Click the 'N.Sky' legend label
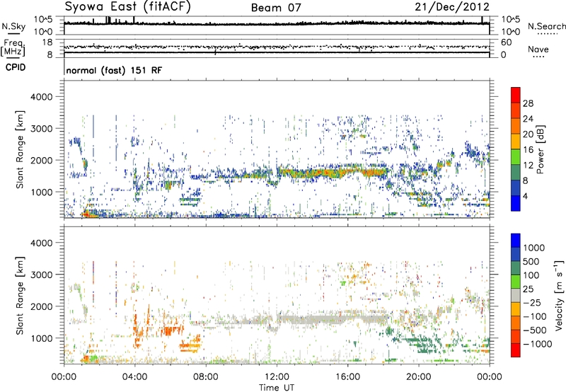 [x=13, y=26]
